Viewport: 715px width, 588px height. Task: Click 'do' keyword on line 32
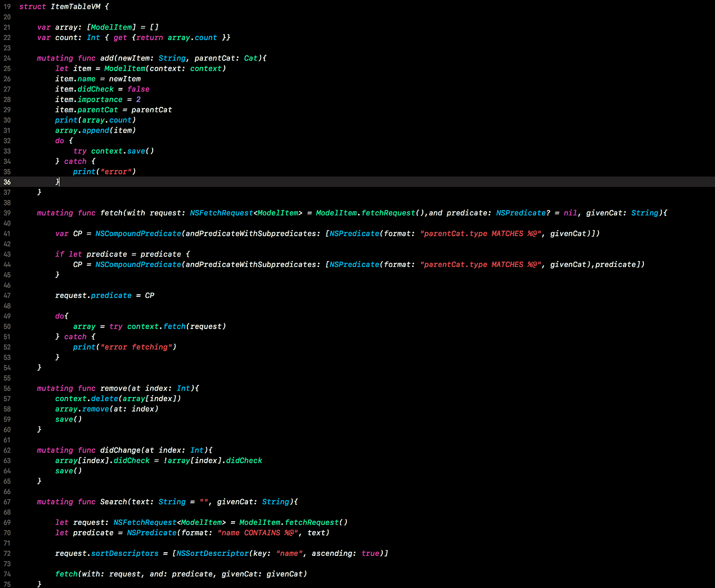[x=59, y=141]
